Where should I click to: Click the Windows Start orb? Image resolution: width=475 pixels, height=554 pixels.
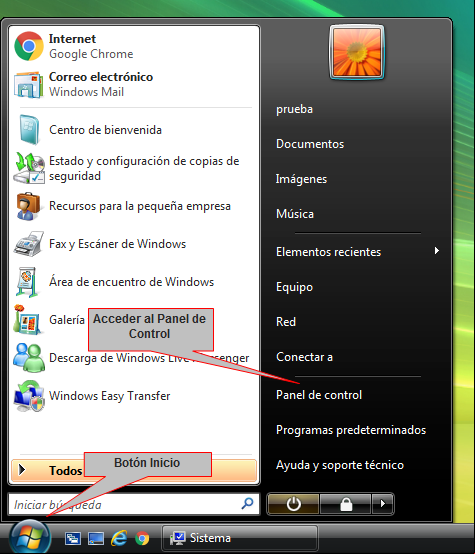click(30, 537)
